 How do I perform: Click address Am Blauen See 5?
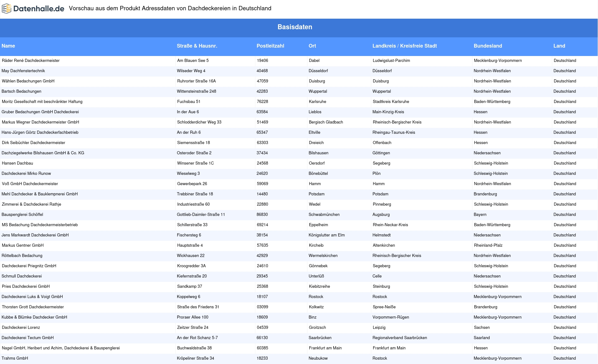click(193, 61)
